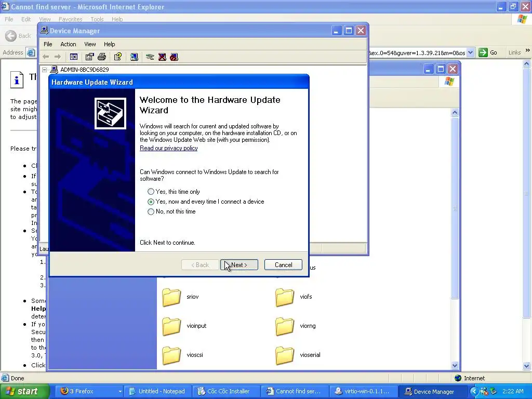Select vioserial folder name label
This screenshot has height=399, width=532.
click(310, 355)
